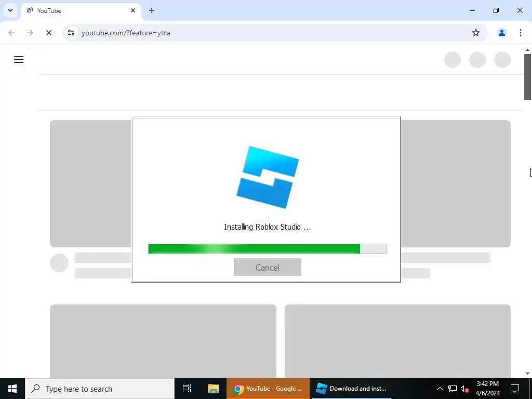Image resolution: width=532 pixels, height=399 pixels.
Task: Click 'Installing Roblox Studio ...' text
Action: (x=268, y=227)
